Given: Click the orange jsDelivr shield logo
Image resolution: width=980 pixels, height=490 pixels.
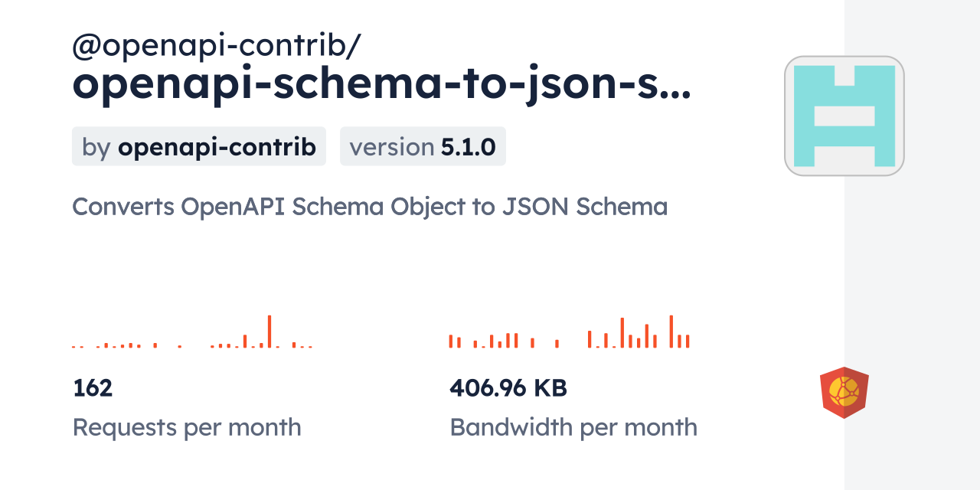Looking at the screenshot, I should pyautogui.click(x=844, y=392).
